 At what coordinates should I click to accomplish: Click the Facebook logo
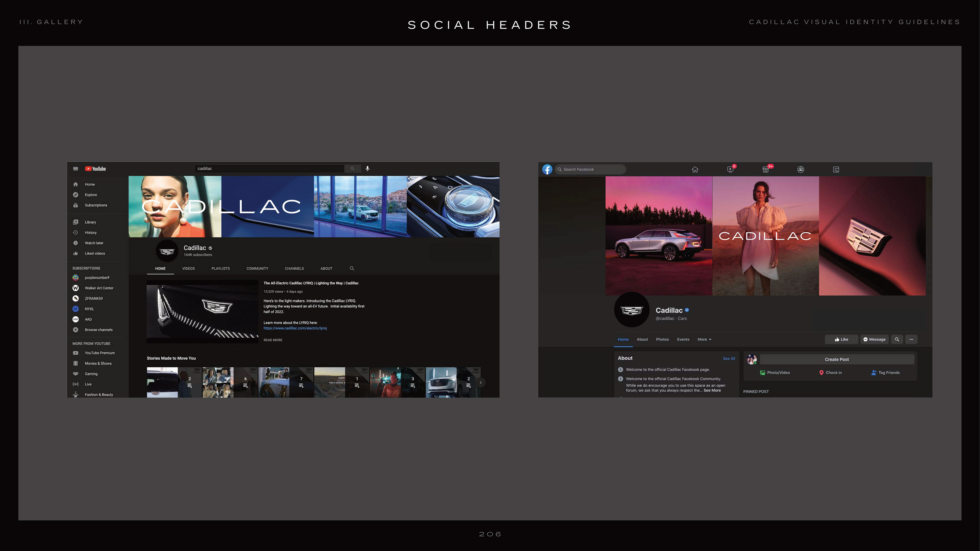pyautogui.click(x=547, y=169)
